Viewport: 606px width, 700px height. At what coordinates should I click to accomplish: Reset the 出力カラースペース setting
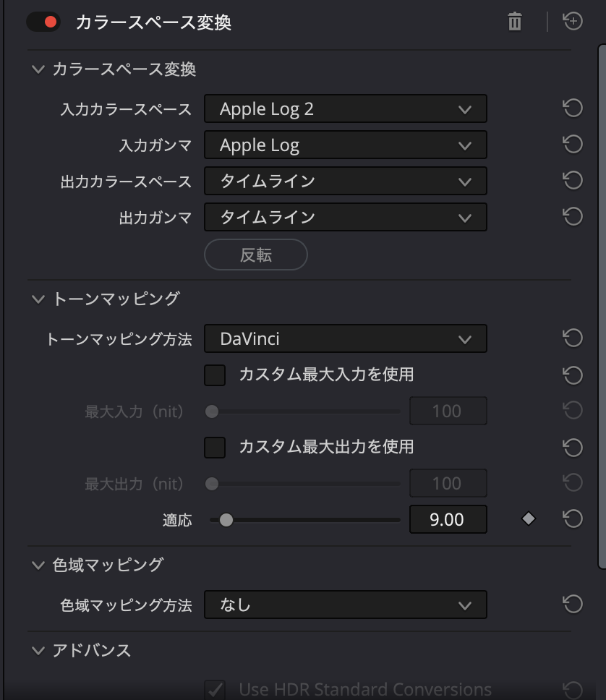pos(573,180)
